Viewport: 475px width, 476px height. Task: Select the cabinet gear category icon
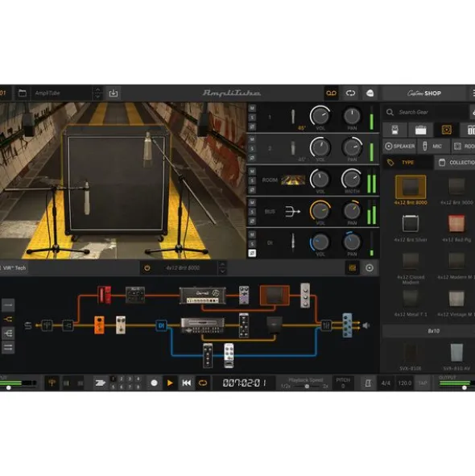coord(446,130)
